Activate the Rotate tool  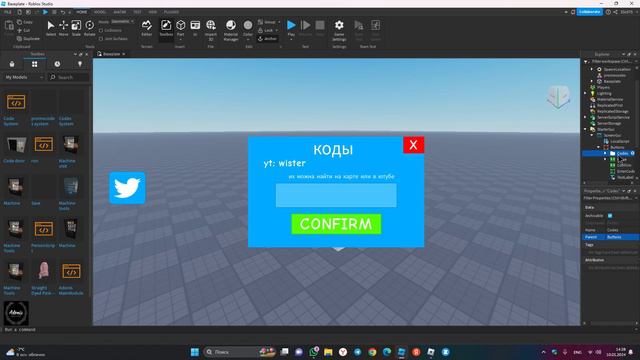(x=89, y=28)
